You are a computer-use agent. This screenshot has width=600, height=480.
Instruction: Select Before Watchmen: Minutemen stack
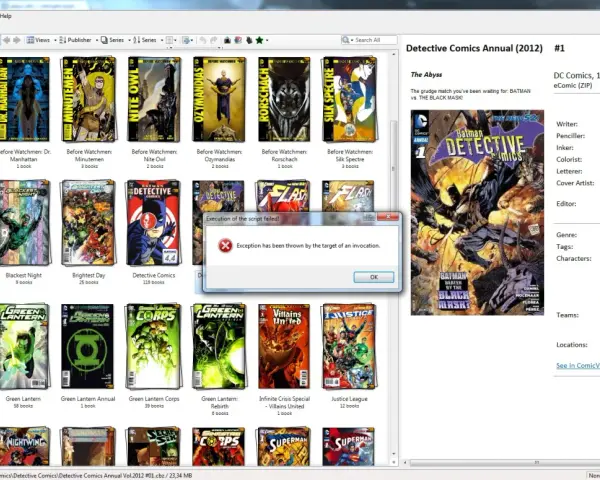pyautogui.click(x=89, y=99)
